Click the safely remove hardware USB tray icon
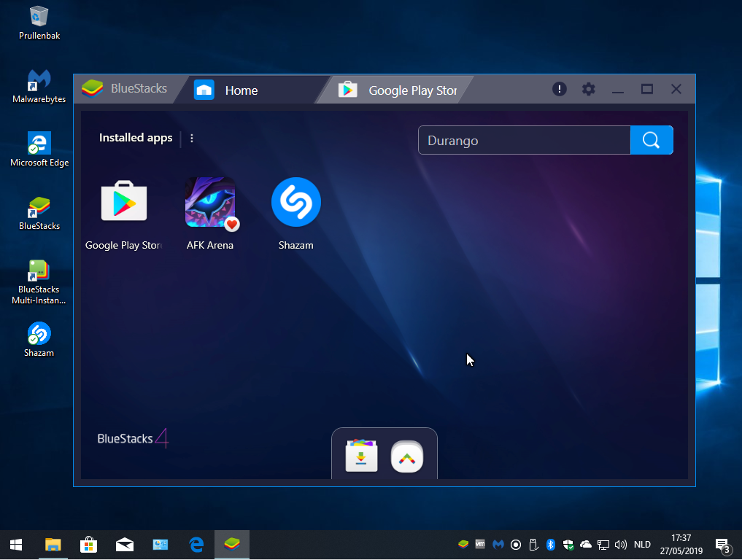This screenshot has height=560, width=742. [533, 545]
